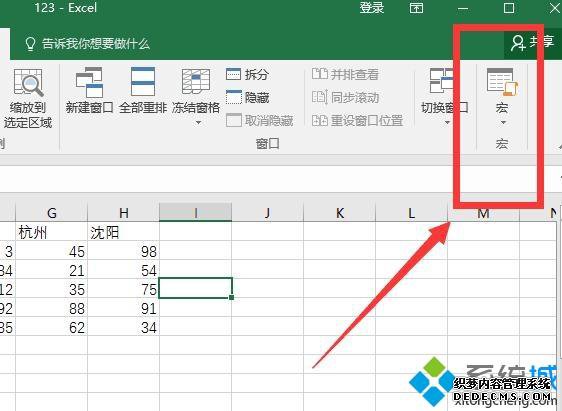
Task: Click the cell with value 88
Action: pos(52,308)
